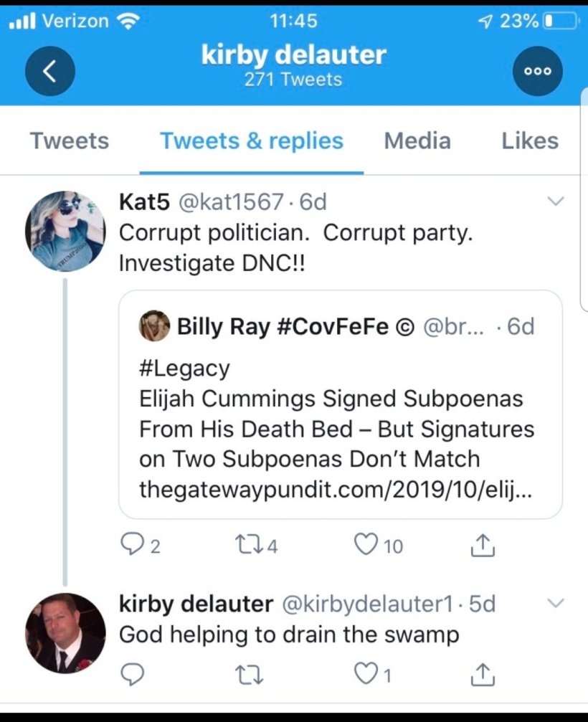Tap kirby delauter's profile photo
588x722 pixels.
coord(65,632)
